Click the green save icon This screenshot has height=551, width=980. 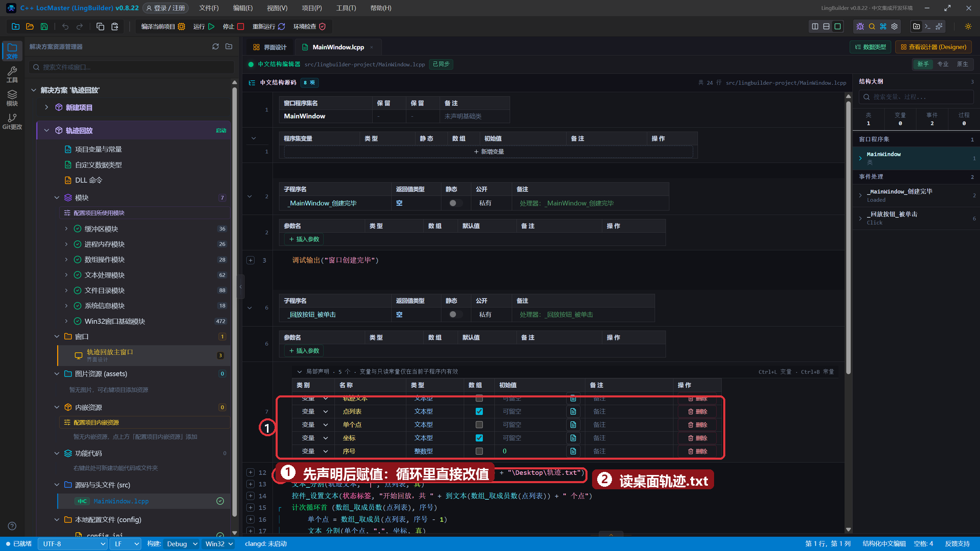pos(44,27)
